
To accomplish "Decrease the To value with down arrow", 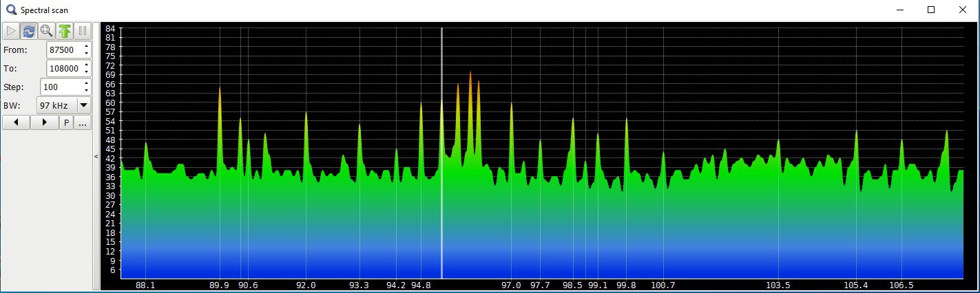I will coord(86,73).
